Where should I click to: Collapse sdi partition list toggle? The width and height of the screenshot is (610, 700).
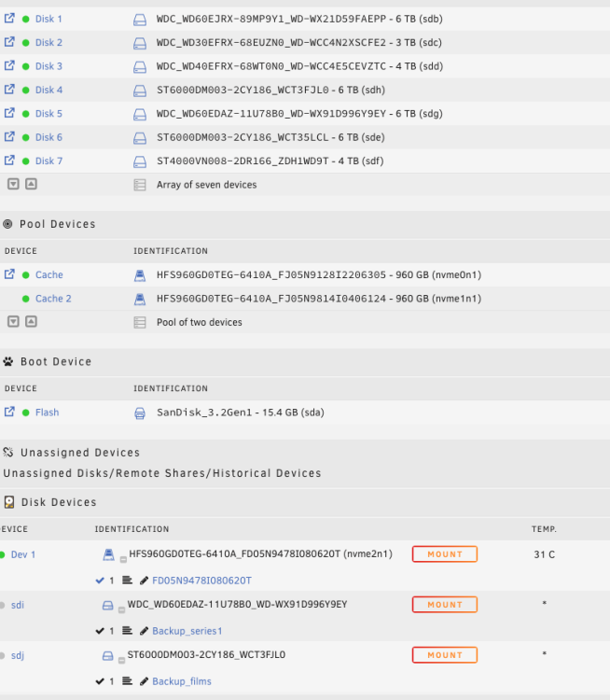click(121, 609)
